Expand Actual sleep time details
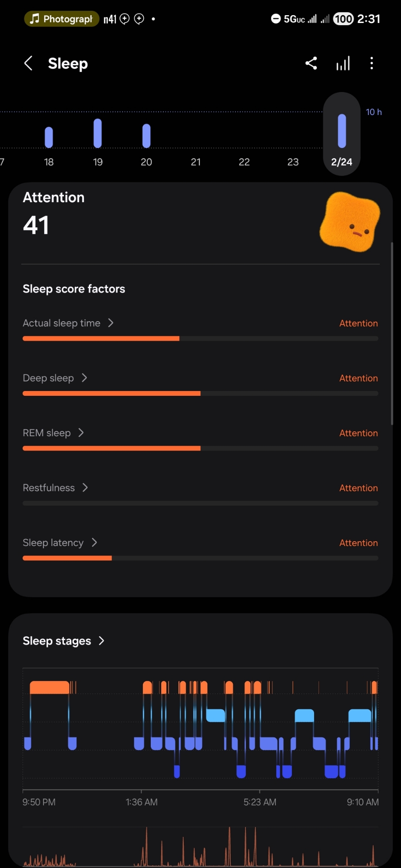The width and height of the screenshot is (401, 868). (68, 323)
